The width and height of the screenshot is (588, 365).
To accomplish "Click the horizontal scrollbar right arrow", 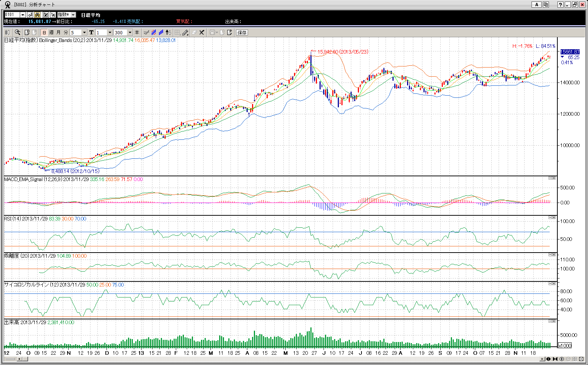I will pos(542,359).
